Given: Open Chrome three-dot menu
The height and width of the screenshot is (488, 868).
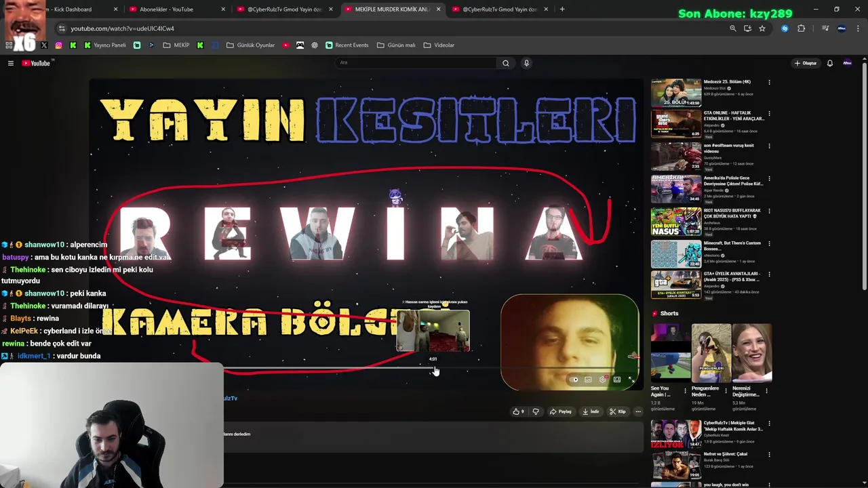Looking at the screenshot, I should coord(858,28).
